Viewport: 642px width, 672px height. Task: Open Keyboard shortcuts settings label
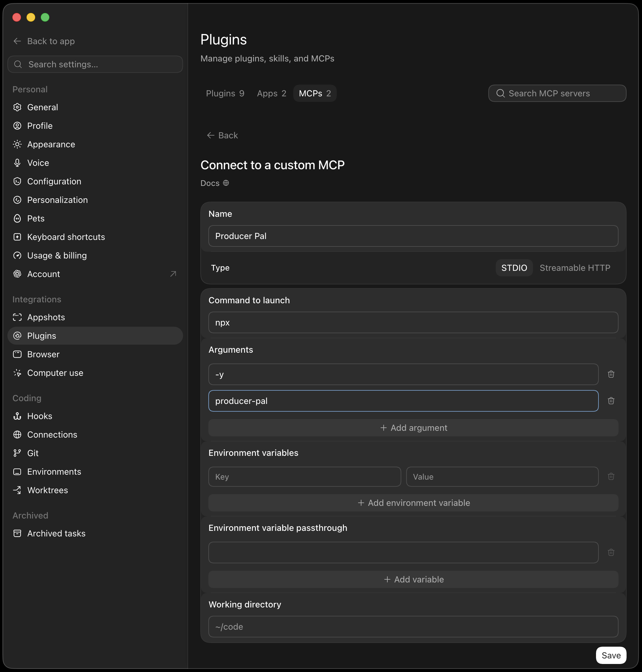(66, 237)
